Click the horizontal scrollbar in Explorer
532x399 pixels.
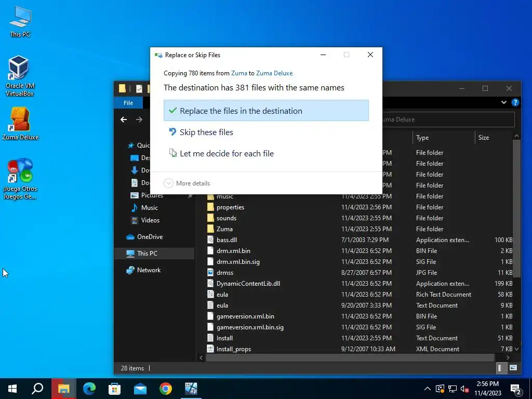click(x=350, y=357)
